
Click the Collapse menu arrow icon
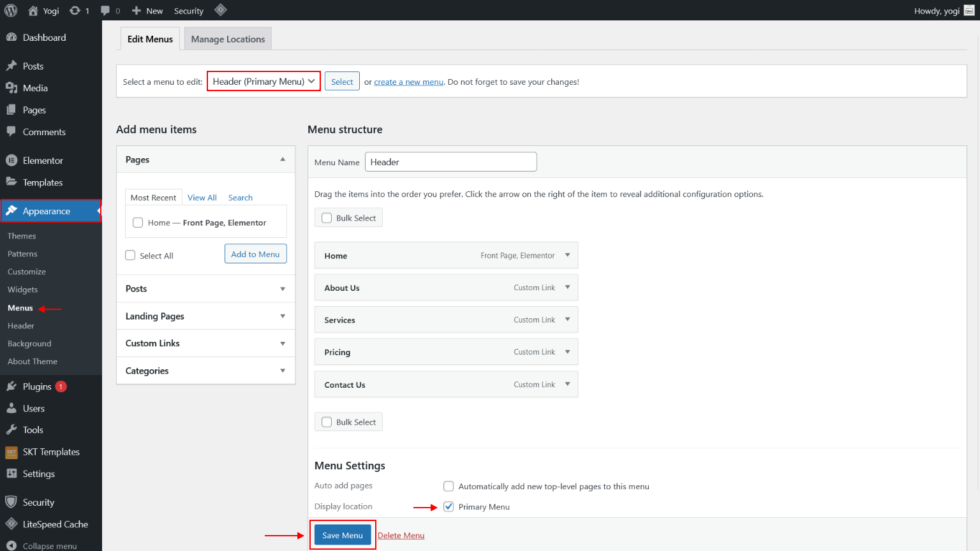tap(11, 546)
